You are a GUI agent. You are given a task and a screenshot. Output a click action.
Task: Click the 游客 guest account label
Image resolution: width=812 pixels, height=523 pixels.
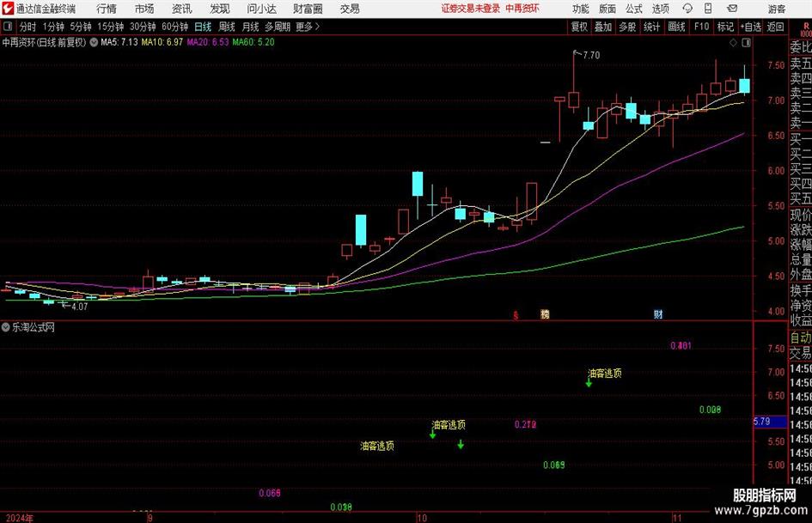click(x=777, y=9)
